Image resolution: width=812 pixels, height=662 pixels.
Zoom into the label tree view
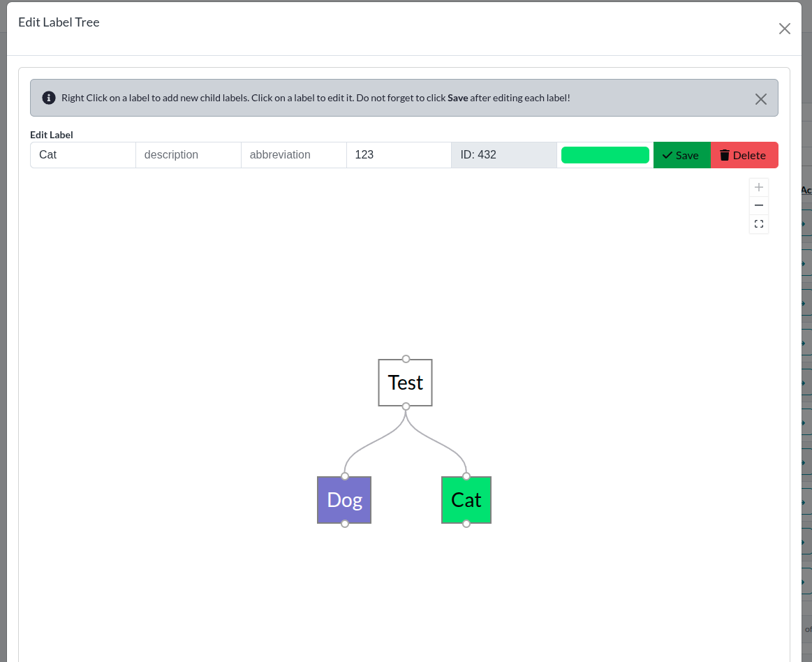(x=759, y=187)
